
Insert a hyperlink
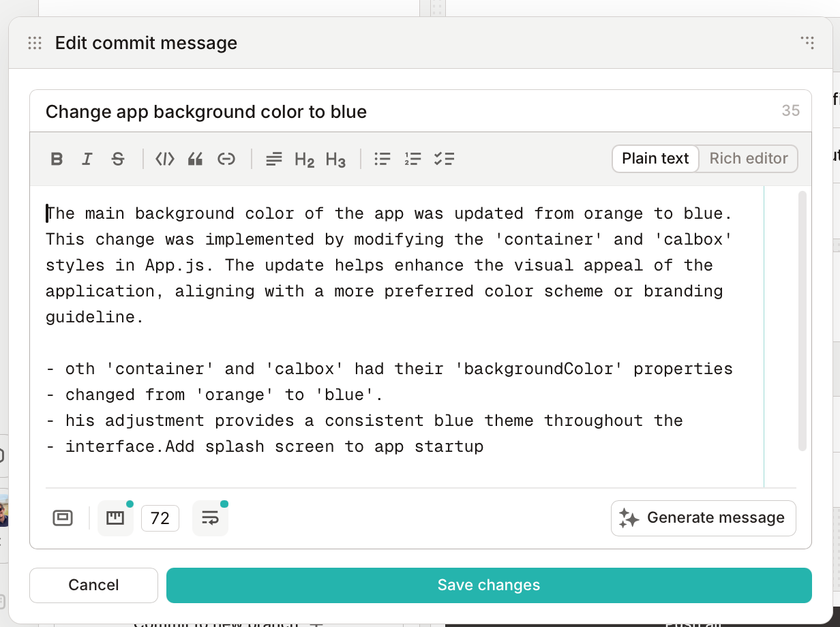[x=226, y=159]
